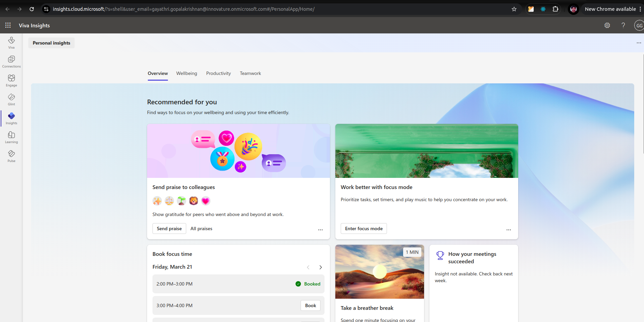Select the Personal insights tab
This screenshot has height=322, width=644.
click(x=52, y=43)
